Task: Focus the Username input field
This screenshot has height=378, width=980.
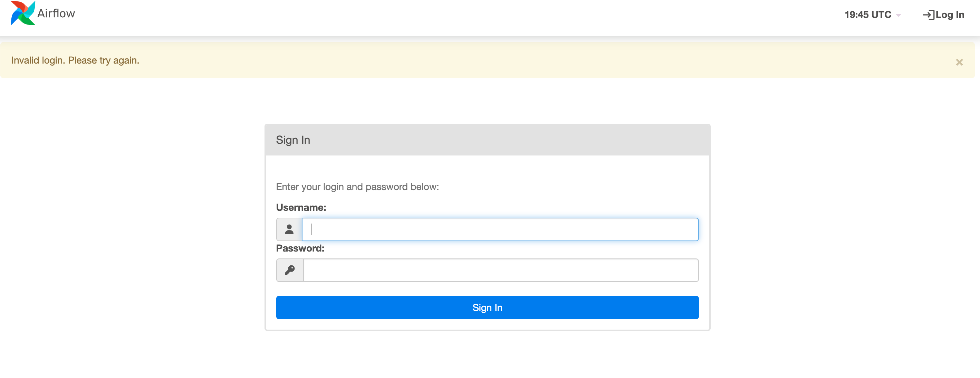Action: pos(500,229)
